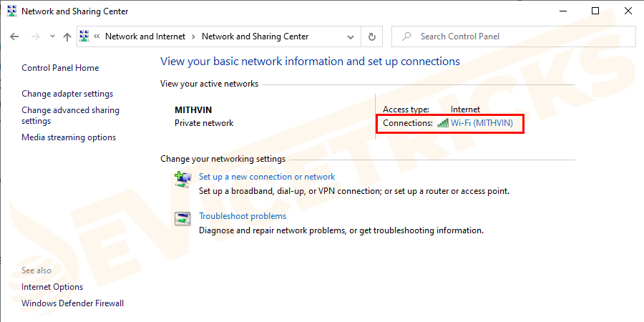Open Control Panel Home
Image resolution: width=644 pixels, height=322 pixels.
(60, 68)
